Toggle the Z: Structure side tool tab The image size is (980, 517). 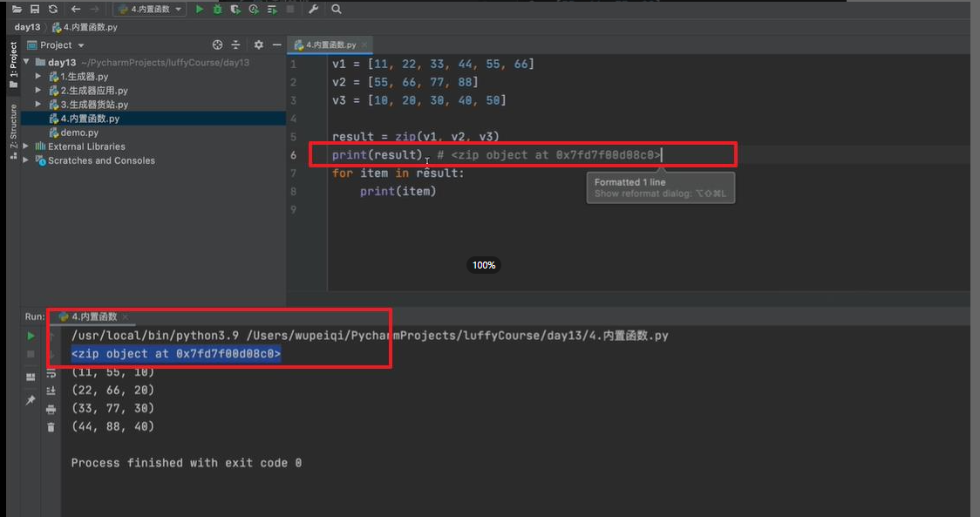point(13,132)
